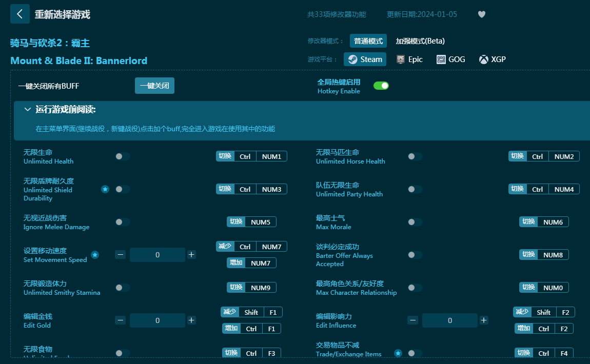Click the star beside Set Movement Speed
Image resolution: width=590 pixels, height=364 pixels.
coord(95,255)
